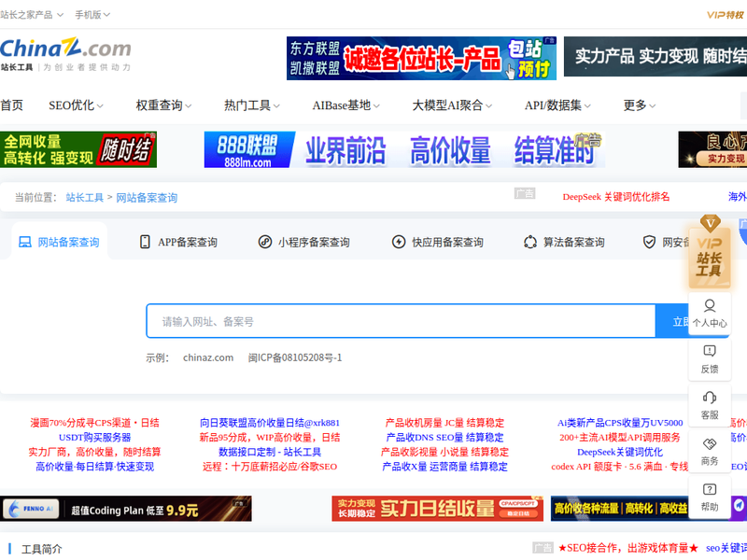Go to 首页 in navigation
The height and width of the screenshot is (560, 747).
click(x=11, y=105)
